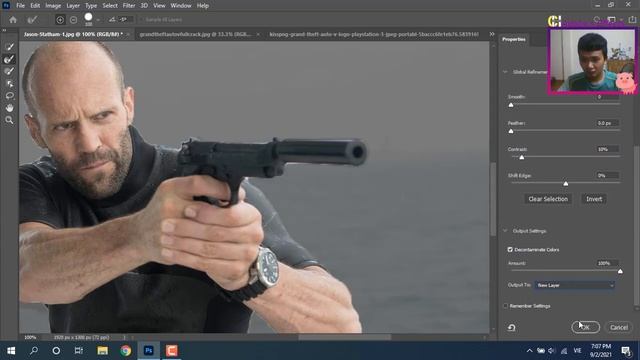Open the Layer menu
This screenshot has height=360, width=640.
pyautogui.click(x=73, y=6)
